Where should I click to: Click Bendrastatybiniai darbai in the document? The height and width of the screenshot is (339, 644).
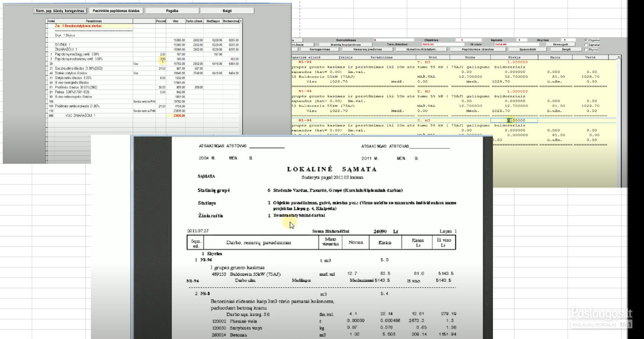click(299, 215)
